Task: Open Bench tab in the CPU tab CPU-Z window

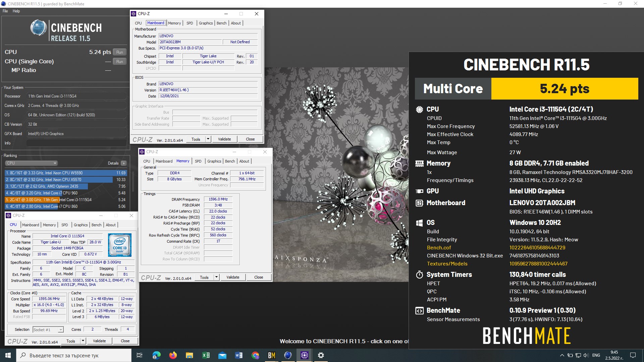Action: pos(97,225)
